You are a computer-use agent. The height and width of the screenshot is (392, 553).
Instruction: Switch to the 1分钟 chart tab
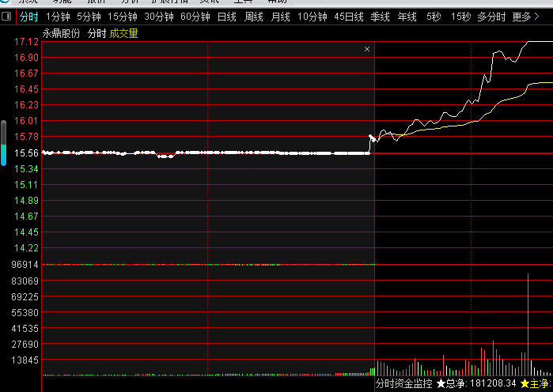(x=58, y=16)
